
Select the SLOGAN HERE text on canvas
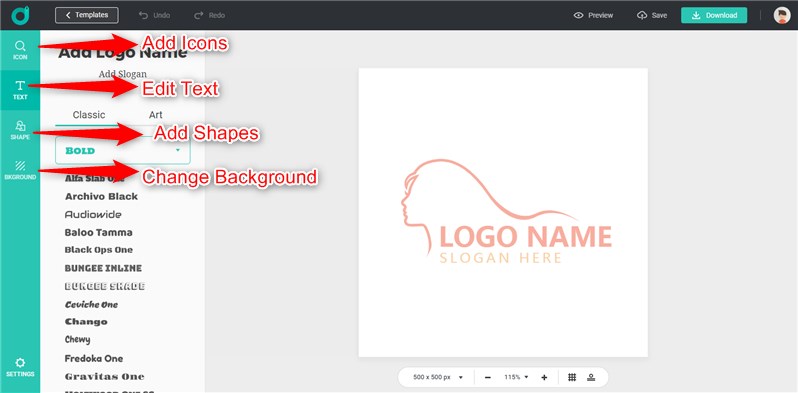coord(500,258)
